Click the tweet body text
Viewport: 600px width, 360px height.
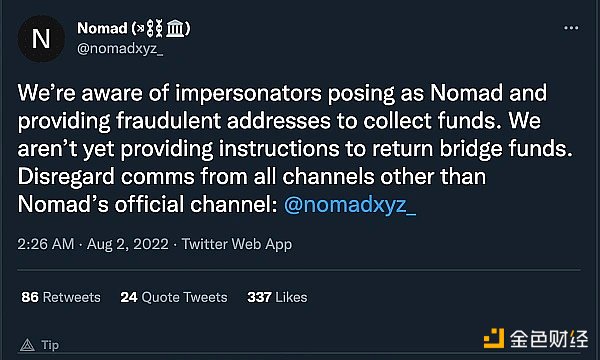pyautogui.click(x=295, y=148)
